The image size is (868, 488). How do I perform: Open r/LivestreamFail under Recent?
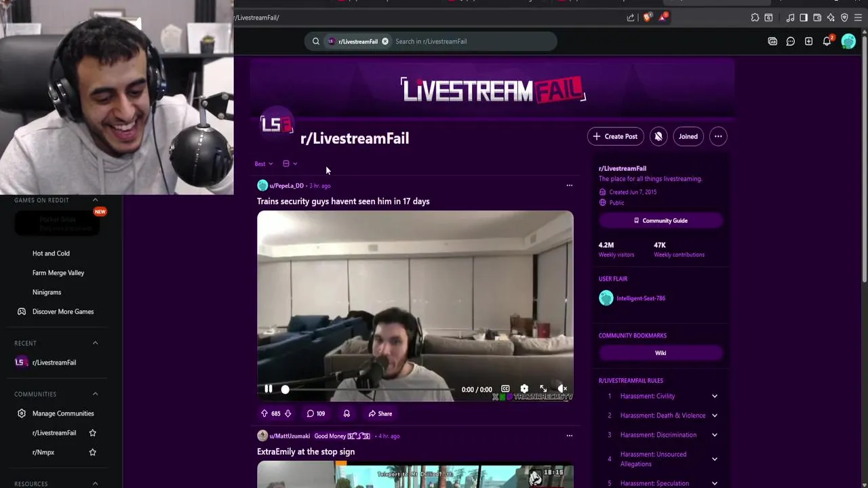pyautogui.click(x=56, y=363)
